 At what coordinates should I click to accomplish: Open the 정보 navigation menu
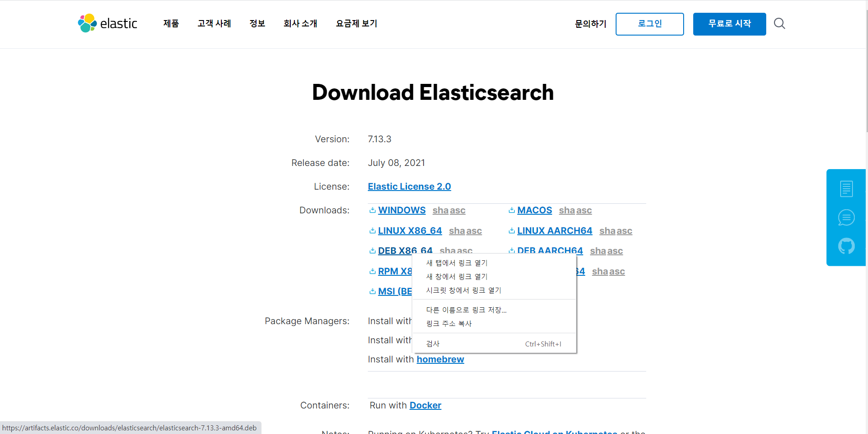click(257, 24)
